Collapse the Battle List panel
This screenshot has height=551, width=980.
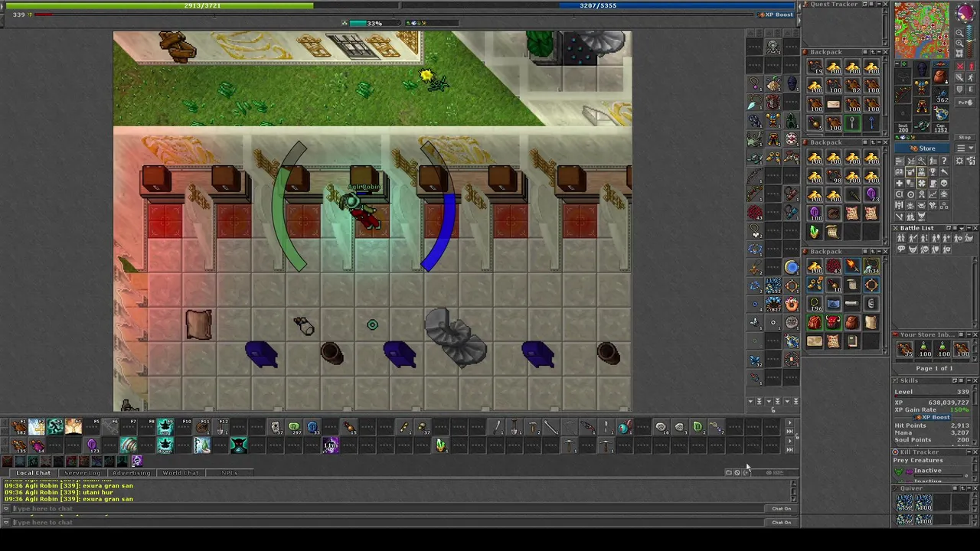969,228
